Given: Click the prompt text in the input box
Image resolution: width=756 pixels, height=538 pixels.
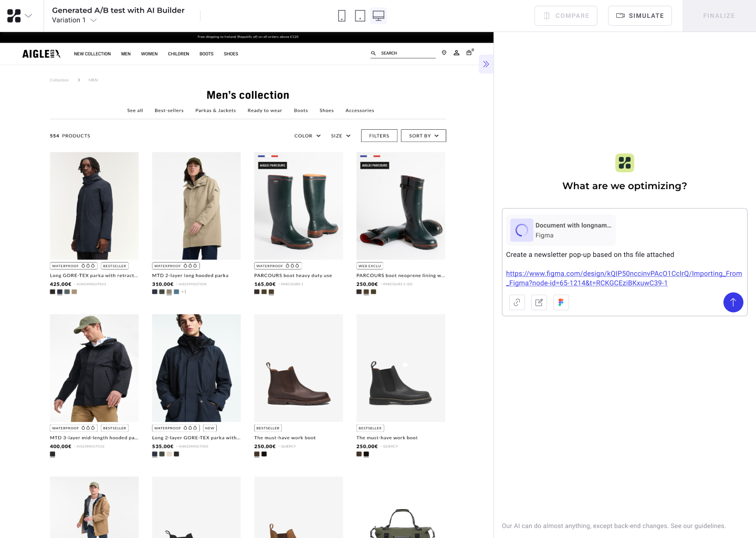Looking at the screenshot, I should 590,254.
